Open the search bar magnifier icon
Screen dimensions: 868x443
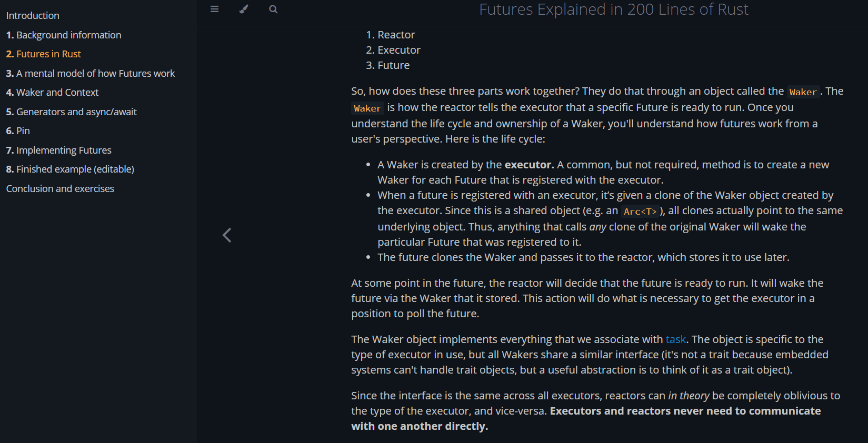click(273, 9)
